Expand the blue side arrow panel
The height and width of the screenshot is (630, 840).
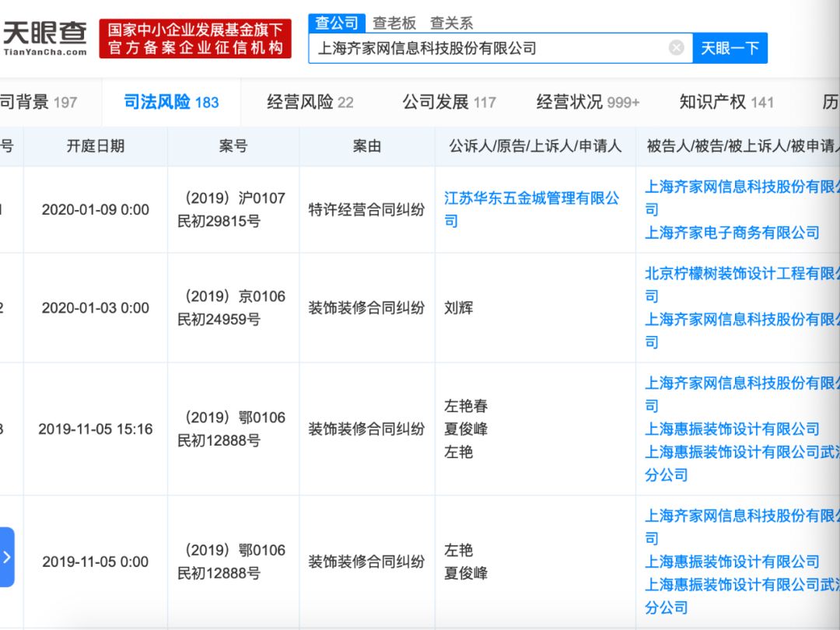click(x=6, y=557)
